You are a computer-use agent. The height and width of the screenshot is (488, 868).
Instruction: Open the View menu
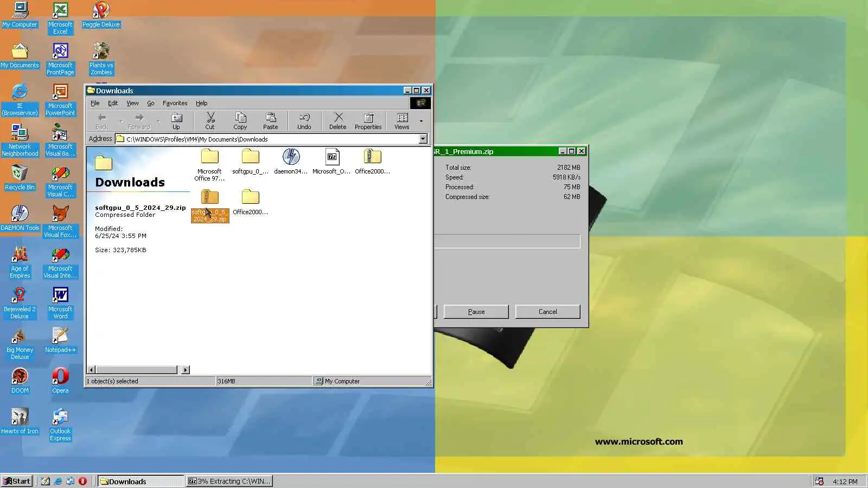click(132, 103)
